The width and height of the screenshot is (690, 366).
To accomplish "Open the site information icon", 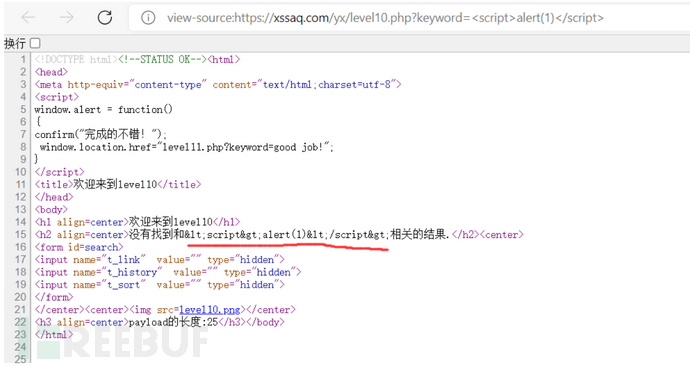I will coord(148,18).
